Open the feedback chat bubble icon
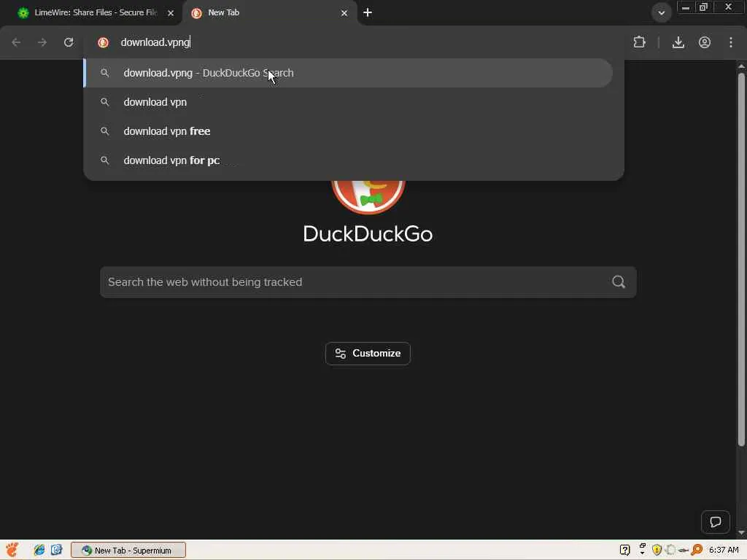 point(715,522)
